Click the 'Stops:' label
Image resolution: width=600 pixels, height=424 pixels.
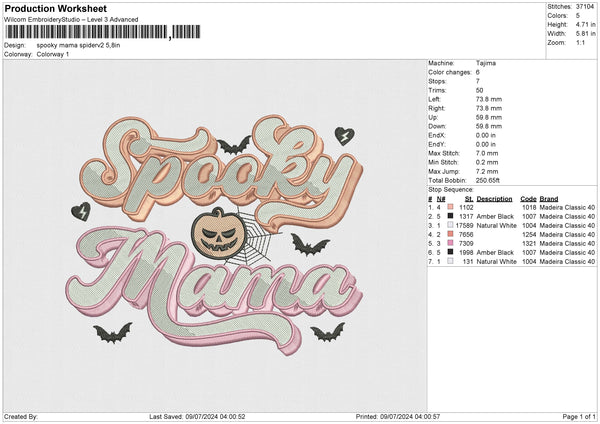437,81
